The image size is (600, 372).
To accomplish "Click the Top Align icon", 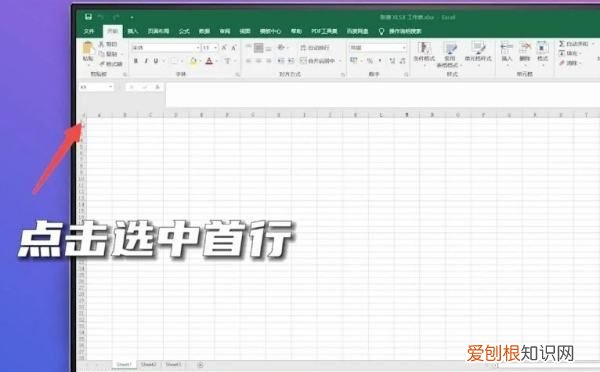I will [248, 47].
